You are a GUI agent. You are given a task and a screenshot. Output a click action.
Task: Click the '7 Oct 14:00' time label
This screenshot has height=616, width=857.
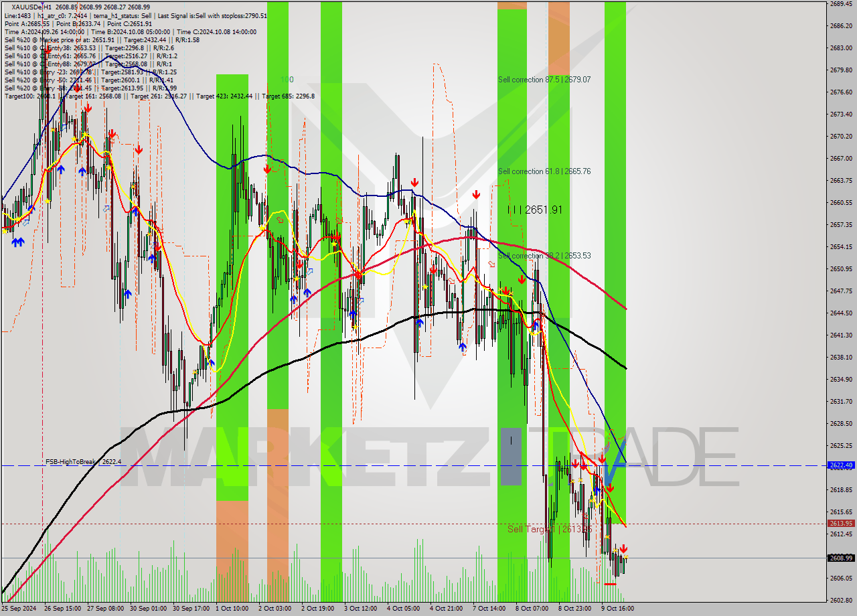[x=489, y=609]
